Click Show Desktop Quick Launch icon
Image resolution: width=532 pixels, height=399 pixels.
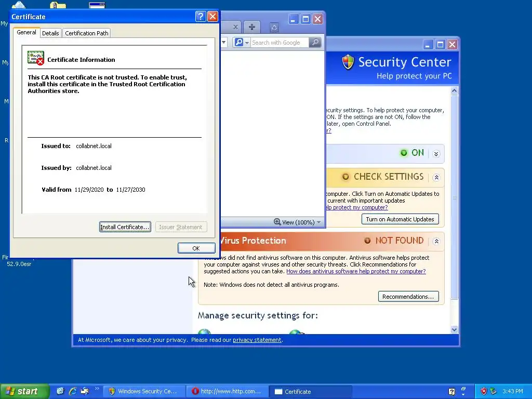pyautogui.click(x=85, y=391)
